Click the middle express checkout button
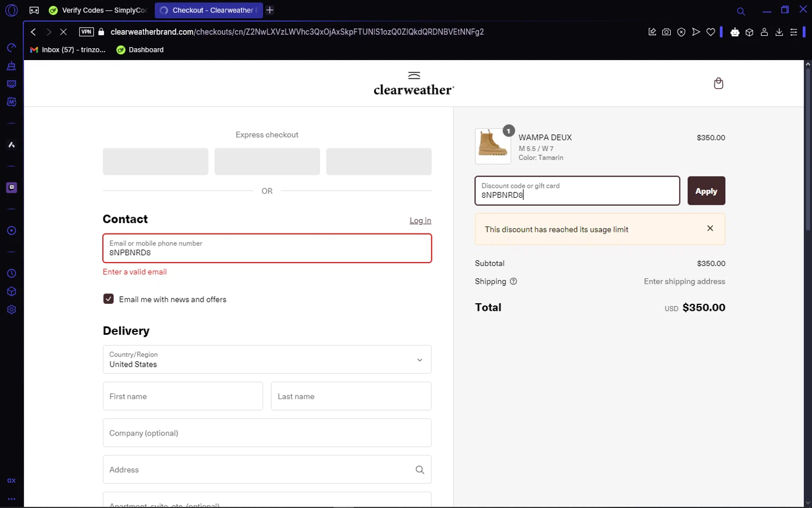This screenshot has height=508, width=812. tap(267, 161)
